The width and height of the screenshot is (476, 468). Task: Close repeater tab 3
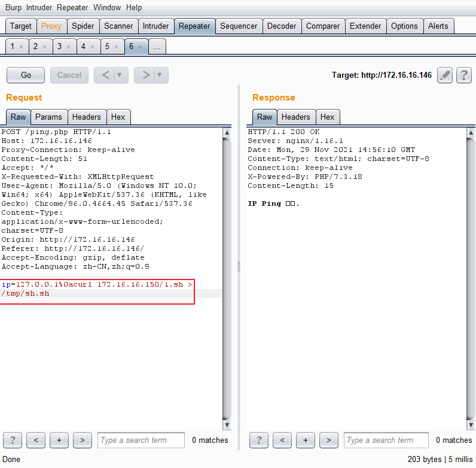pyautogui.click(x=68, y=47)
